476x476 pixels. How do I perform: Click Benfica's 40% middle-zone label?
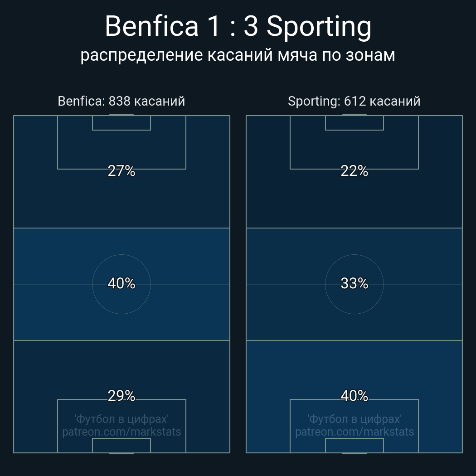pos(121,283)
